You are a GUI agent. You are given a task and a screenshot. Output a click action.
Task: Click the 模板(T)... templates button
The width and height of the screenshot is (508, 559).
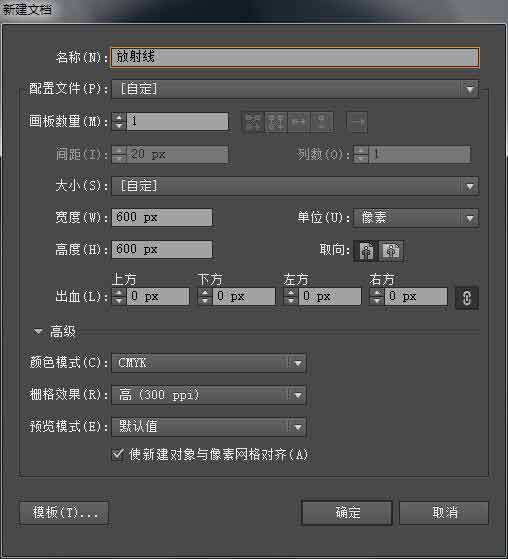[x=64, y=513]
